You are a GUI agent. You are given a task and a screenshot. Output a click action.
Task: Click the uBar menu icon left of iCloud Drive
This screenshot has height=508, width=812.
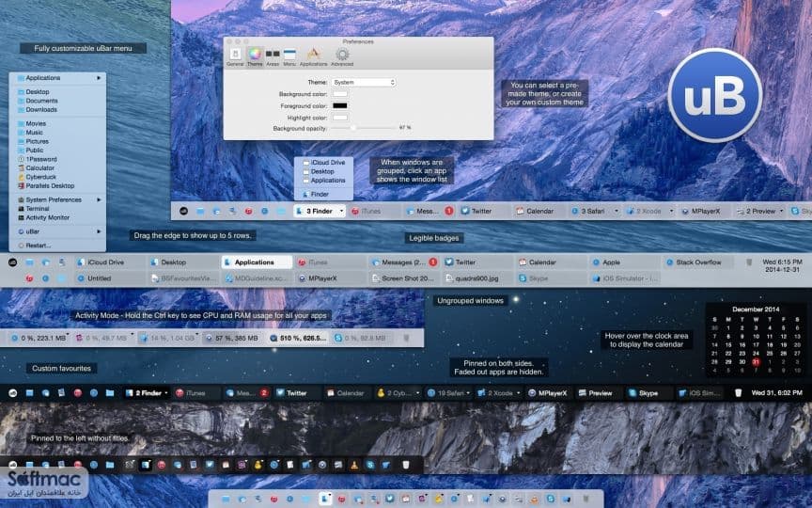click(x=12, y=262)
